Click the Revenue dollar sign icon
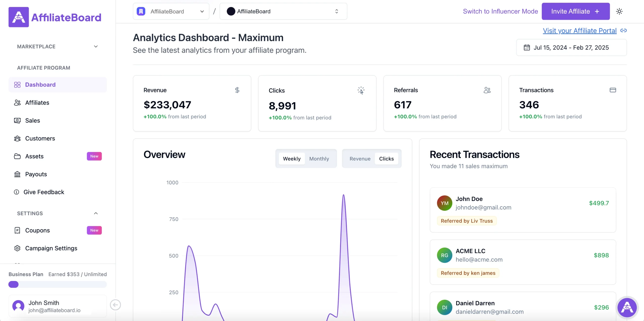Screen dimensions: 644x321 tap(237, 90)
